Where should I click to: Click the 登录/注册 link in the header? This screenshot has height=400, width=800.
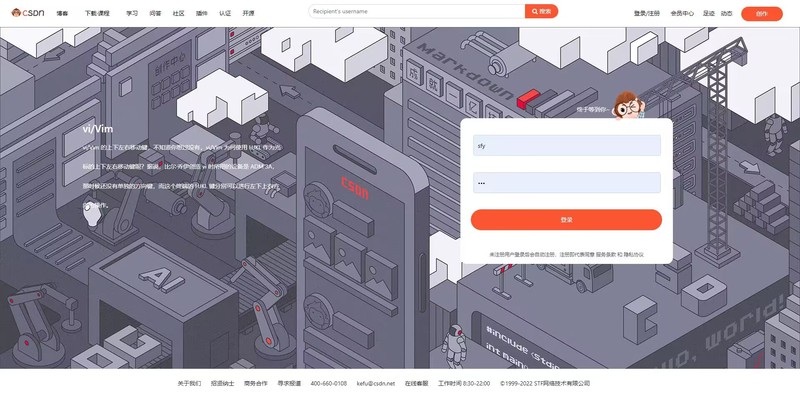click(646, 14)
